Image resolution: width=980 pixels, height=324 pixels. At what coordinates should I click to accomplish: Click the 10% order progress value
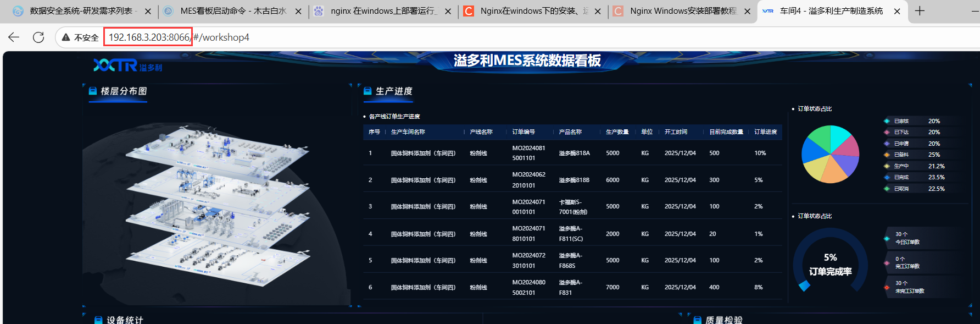pyautogui.click(x=760, y=153)
